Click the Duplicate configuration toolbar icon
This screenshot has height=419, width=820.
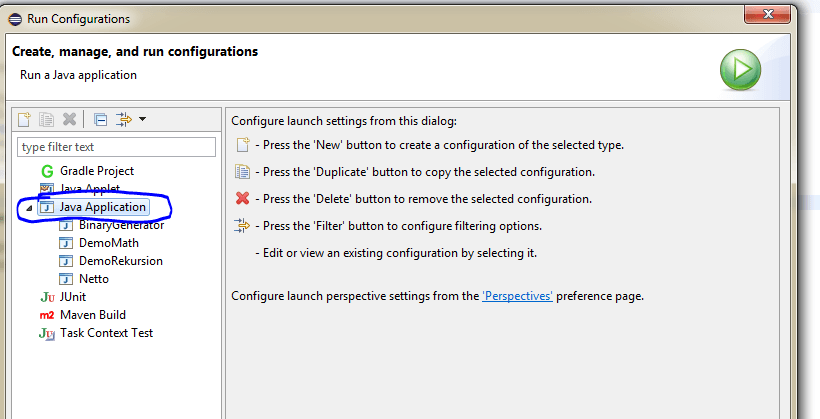tap(46, 120)
